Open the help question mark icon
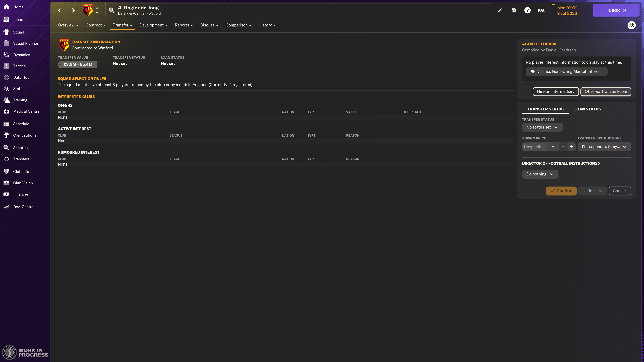The width and height of the screenshot is (644, 362). point(527,10)
